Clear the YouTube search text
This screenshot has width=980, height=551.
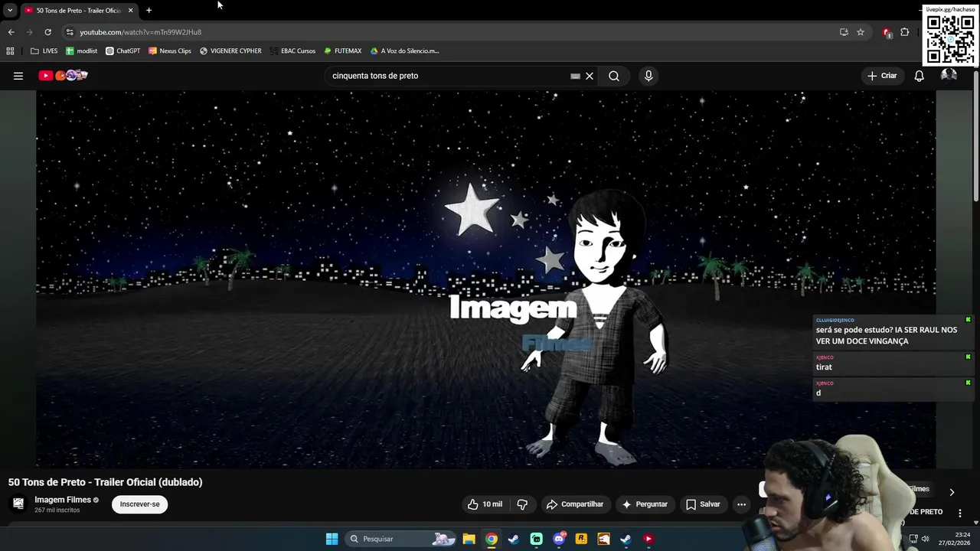coord(590,76)
